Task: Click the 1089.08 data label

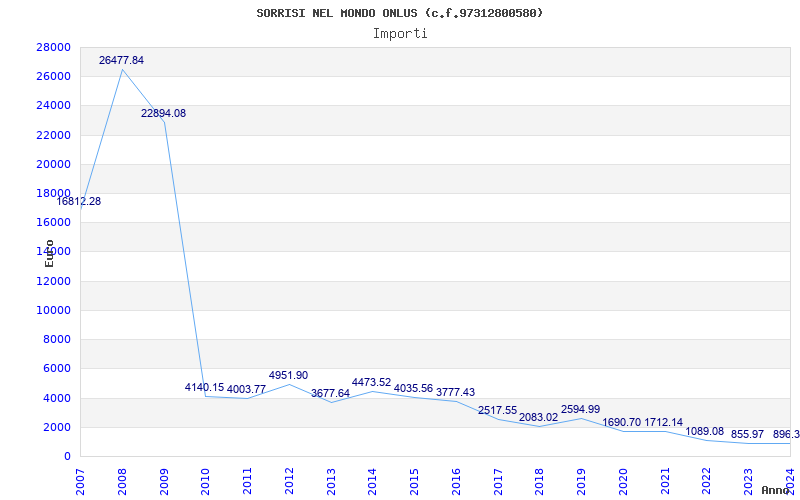Action: [705, 432]
